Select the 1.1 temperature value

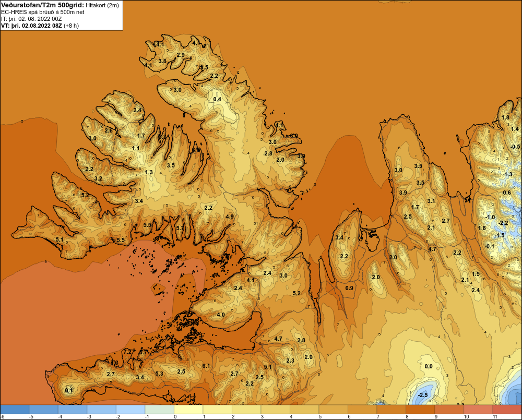136,148
